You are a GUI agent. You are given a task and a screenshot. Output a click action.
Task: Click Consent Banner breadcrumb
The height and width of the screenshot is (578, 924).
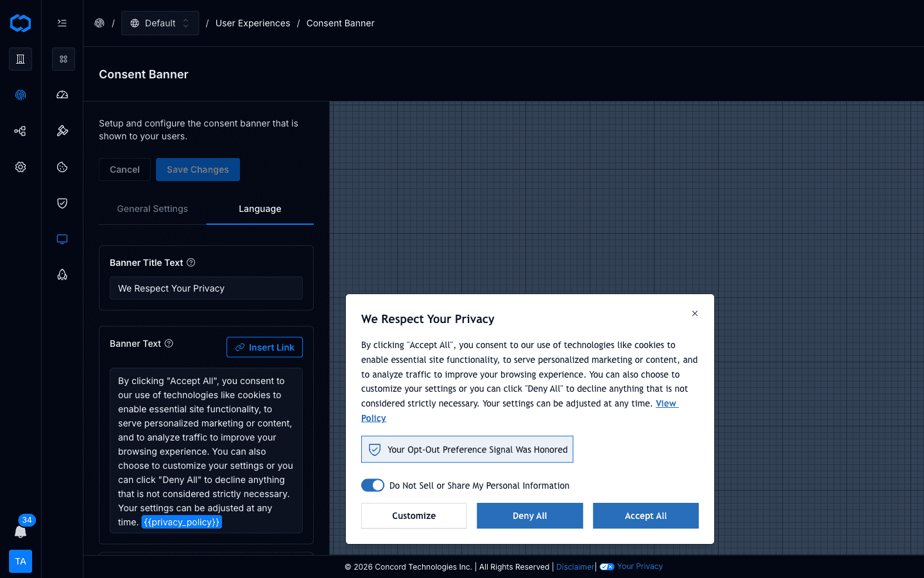[x=341, y=23]
